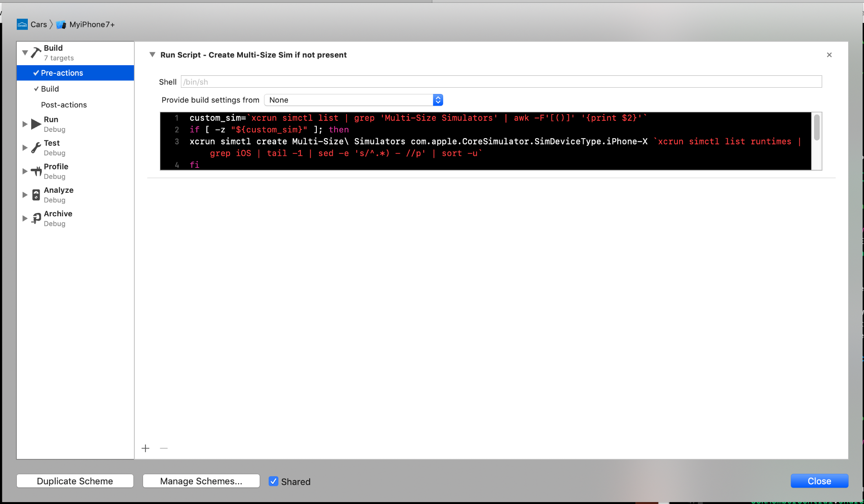Open Provide build settings from dropdown
The height and width of the screenshot is (504, 864).
pos(353,100)
